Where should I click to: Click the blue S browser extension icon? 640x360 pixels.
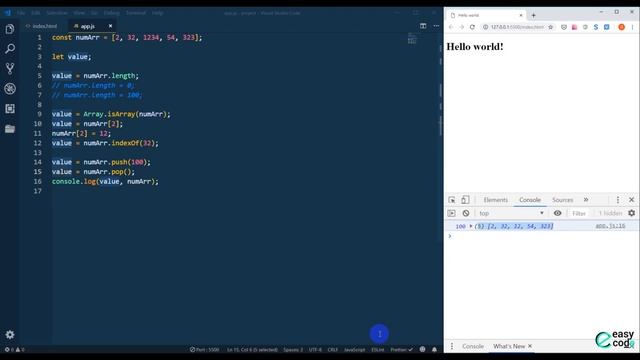point(596,27)
